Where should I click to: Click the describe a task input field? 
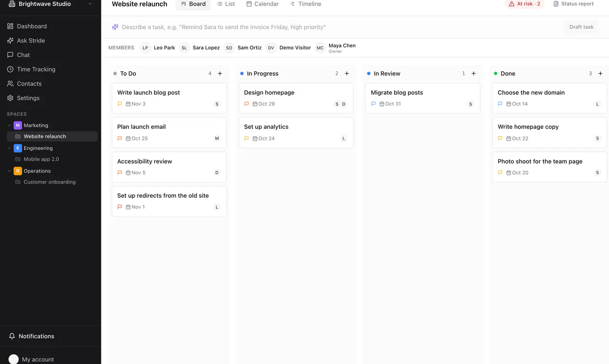point(340,27)
